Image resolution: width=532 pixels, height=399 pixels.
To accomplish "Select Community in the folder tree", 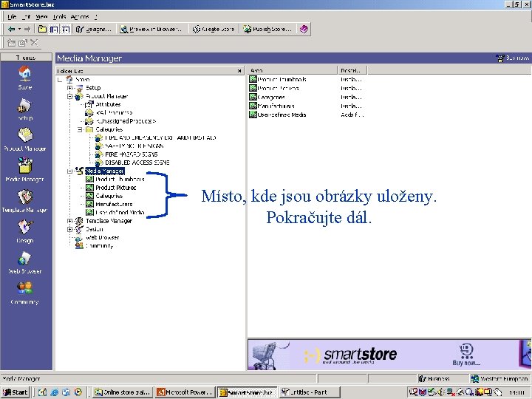I will [x=100, y=246].
